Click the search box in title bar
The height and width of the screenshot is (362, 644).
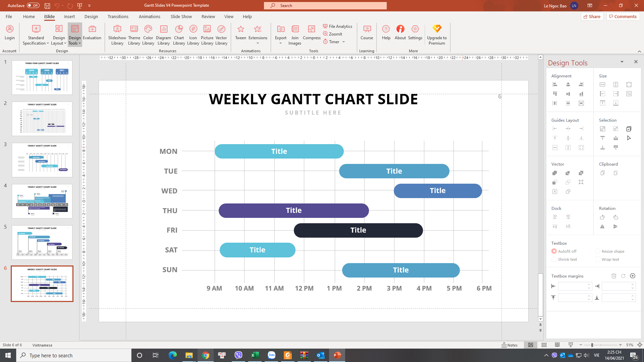(x=325, y=6)
